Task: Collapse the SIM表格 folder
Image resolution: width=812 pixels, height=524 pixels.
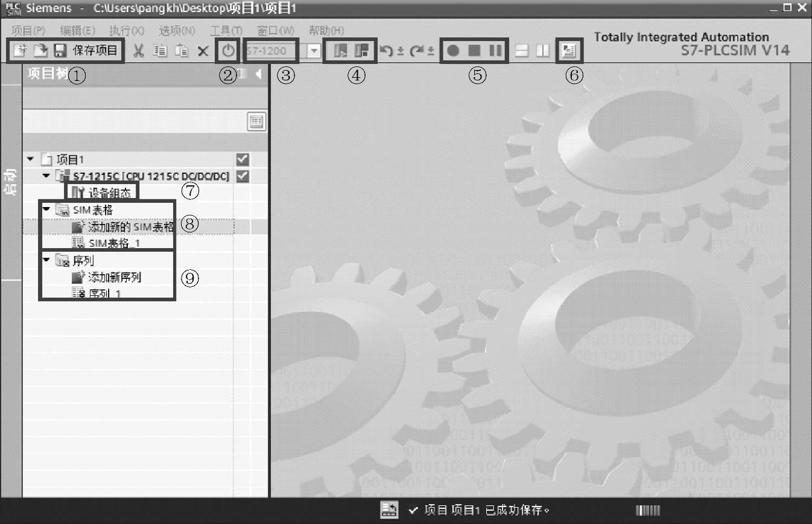Action: pyautogui.click(x=46, y=208)
